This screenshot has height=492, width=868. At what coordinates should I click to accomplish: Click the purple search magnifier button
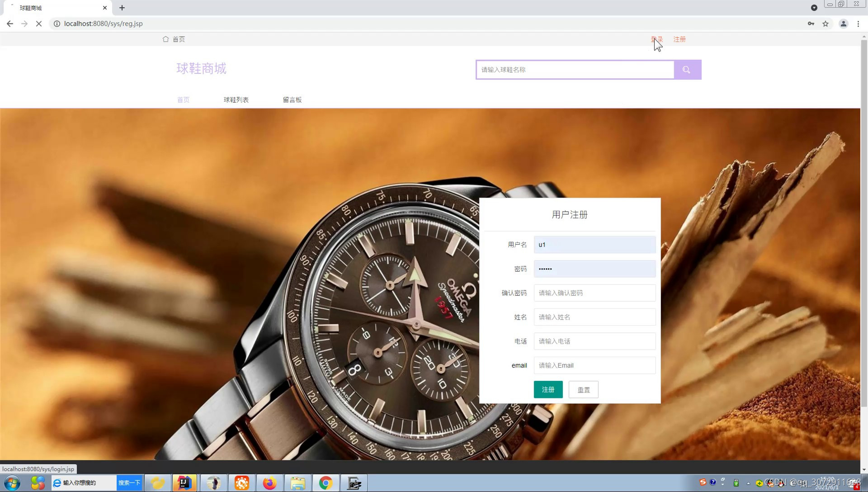point(688,70)
